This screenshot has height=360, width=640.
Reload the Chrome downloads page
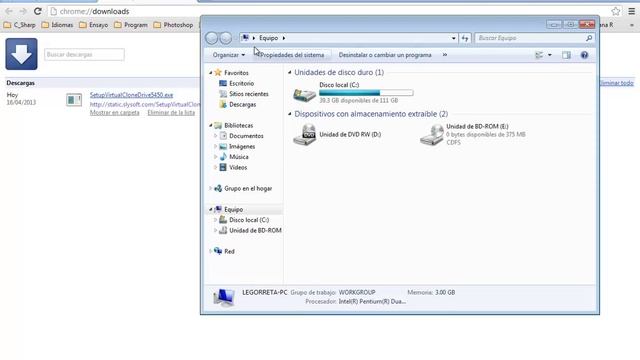tap(38, 11)
